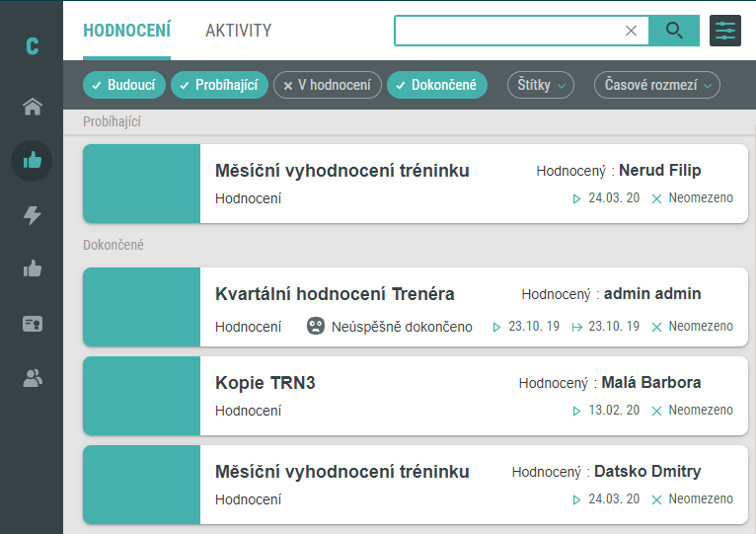
Task: Click start triangle icon on Datsko Dmitry card
Action: click(576, 499)
